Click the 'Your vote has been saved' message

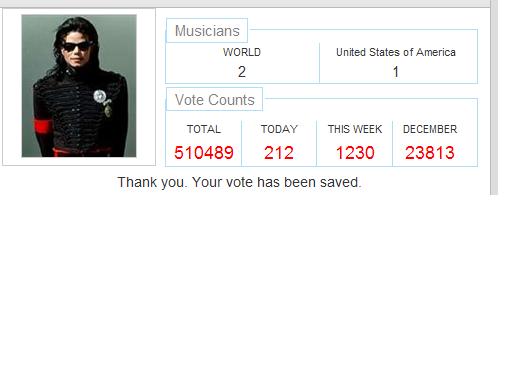click(x=239, y=182)
